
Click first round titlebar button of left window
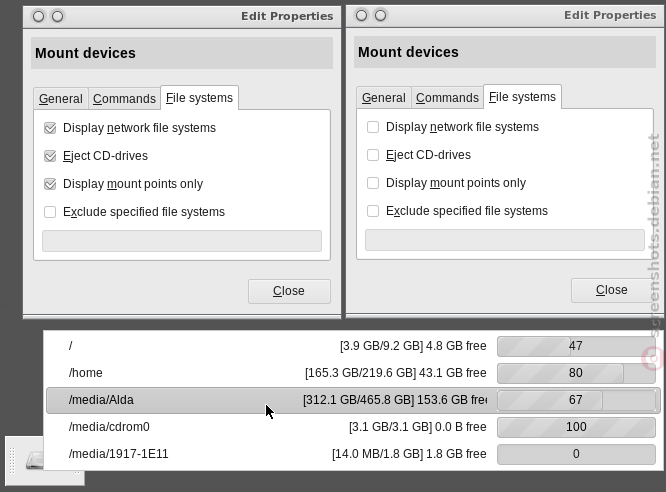(x=38, y=17)
